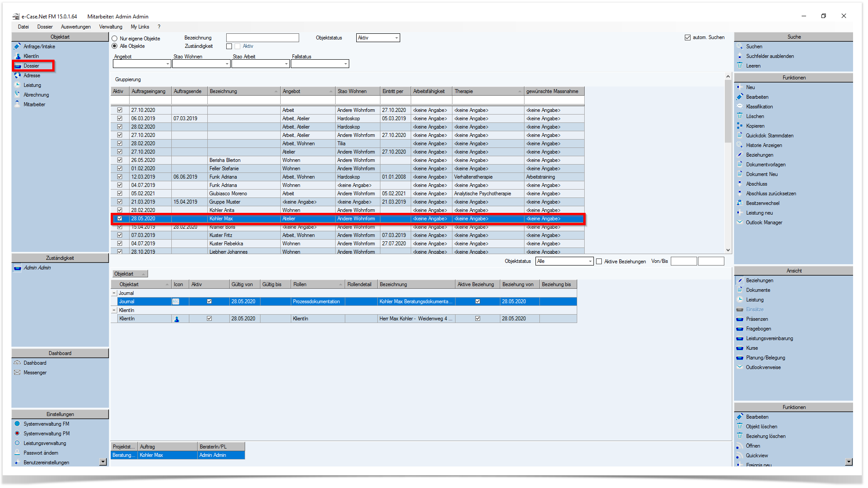
Task: Select the Abrechnung sidebar icon
Action: 17,95
